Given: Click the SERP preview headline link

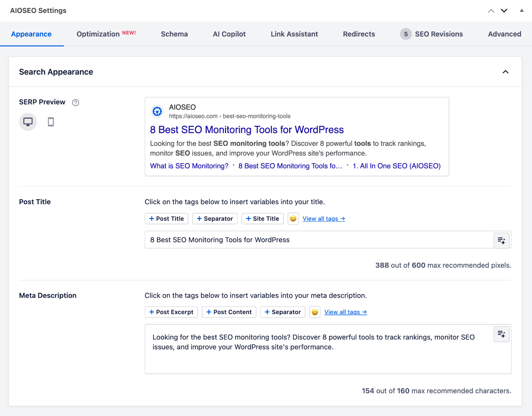Looking at the screenshot, I should coord(247,130).
